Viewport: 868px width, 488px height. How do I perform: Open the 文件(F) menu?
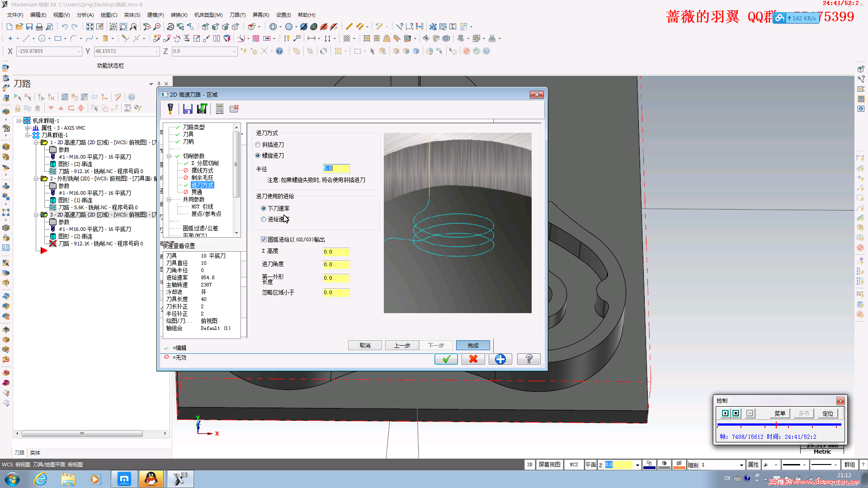point(15,15)
